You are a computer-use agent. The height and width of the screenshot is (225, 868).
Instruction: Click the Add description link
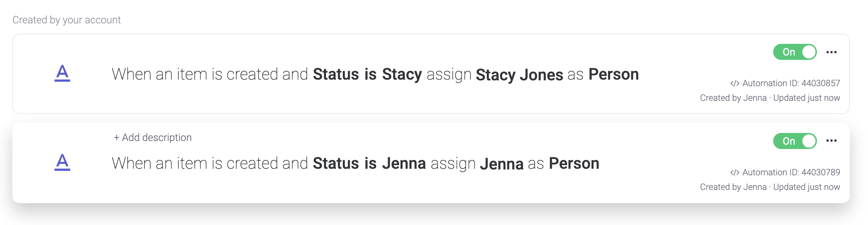152,138
